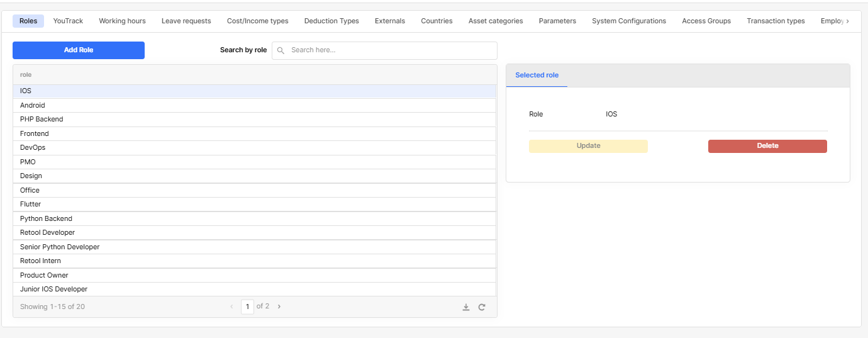The image size is (868, 338).
Task: Open the Selected role panel tab
Action: point(537,76)
